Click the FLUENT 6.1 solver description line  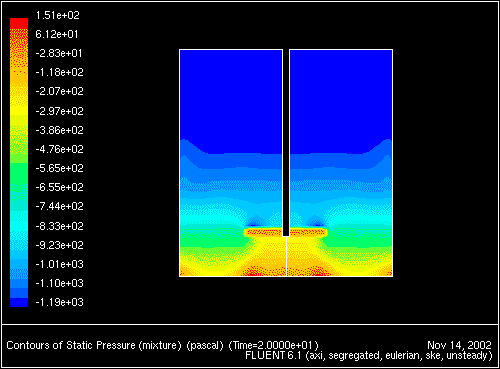pos(369,356)
